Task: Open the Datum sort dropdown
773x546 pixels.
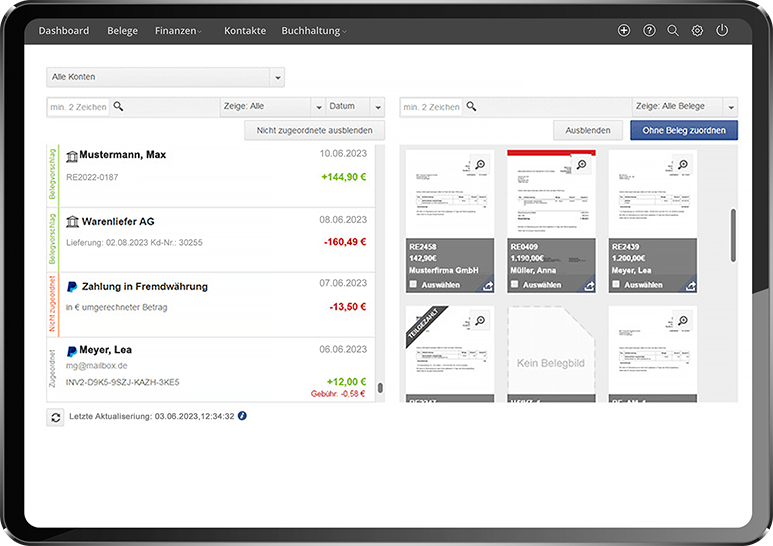Action: click(x=377, y=106)
